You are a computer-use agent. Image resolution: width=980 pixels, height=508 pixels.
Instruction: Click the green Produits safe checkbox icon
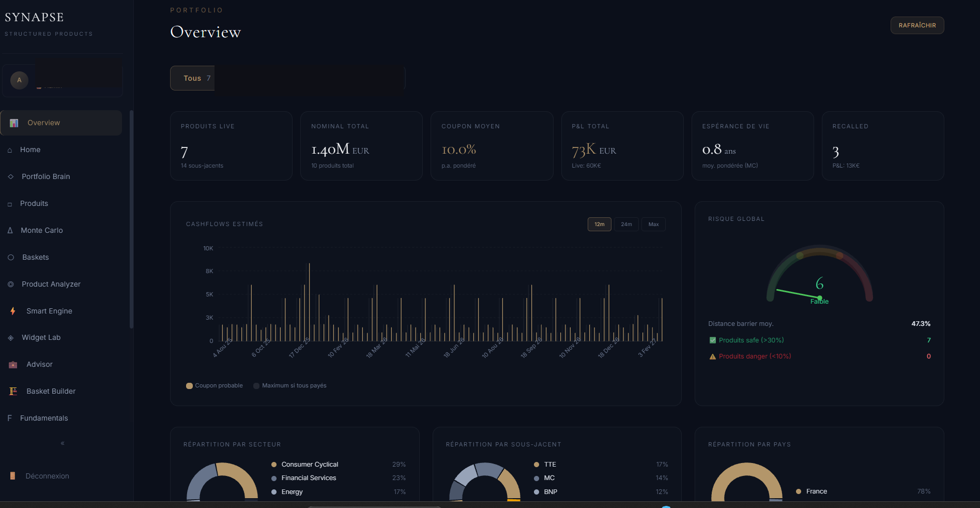pos(713,340)
